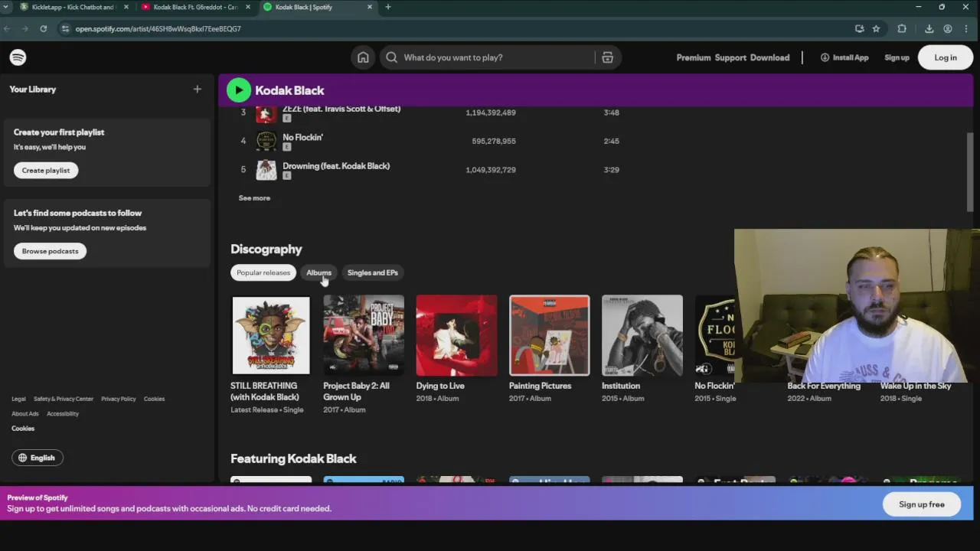The width and height of the screenshot is (980, 551).
Task: Click Browse podcasts button
Action: coord(50,251)
